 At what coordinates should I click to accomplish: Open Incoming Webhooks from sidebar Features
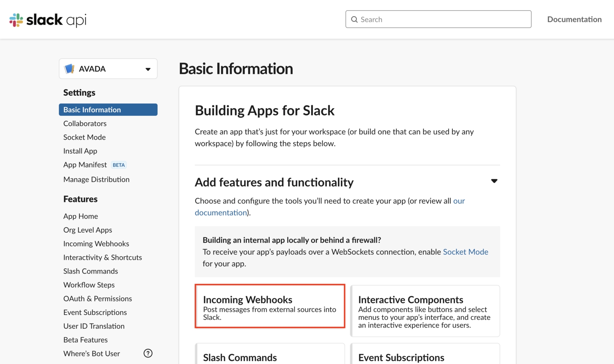[96, 244]
